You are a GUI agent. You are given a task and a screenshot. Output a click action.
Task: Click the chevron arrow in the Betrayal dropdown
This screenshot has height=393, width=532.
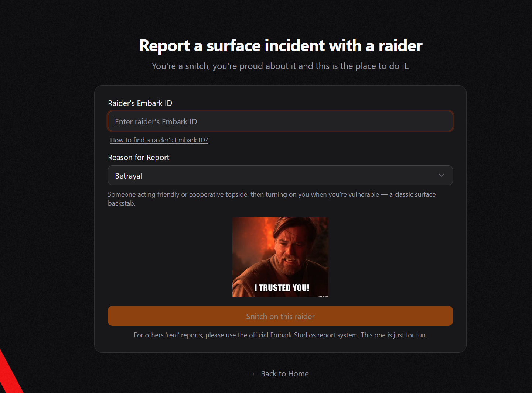pyautogui.click(x=441, y=176)
